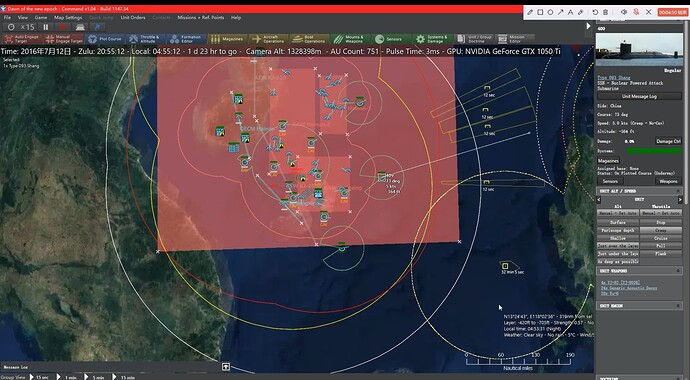Collapse the right panel with the arrow
Screen dimensions: 690x380
coord(588,26)
